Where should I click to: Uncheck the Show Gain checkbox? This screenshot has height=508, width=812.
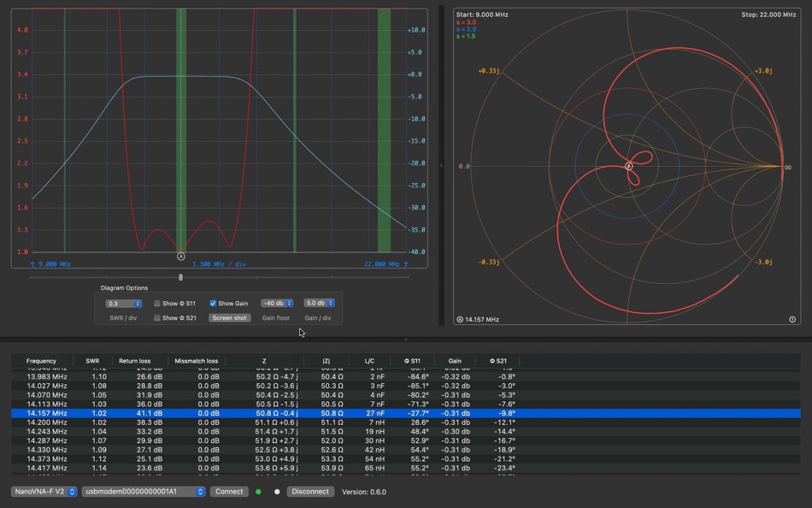[x=213, y=304]
